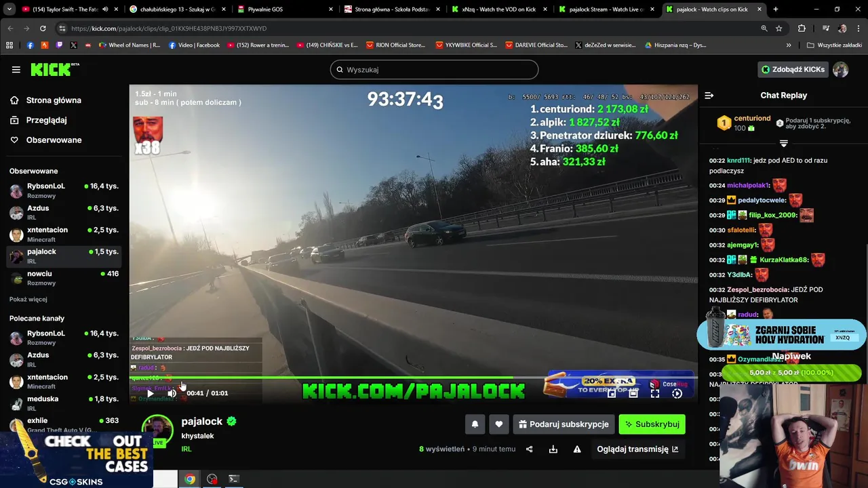Open the Video | Facebook bookmark

coord(194,45)
